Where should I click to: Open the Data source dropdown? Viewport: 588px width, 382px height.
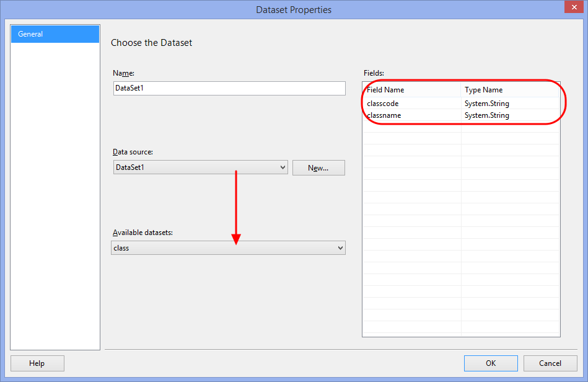click(x=200, y=167)
